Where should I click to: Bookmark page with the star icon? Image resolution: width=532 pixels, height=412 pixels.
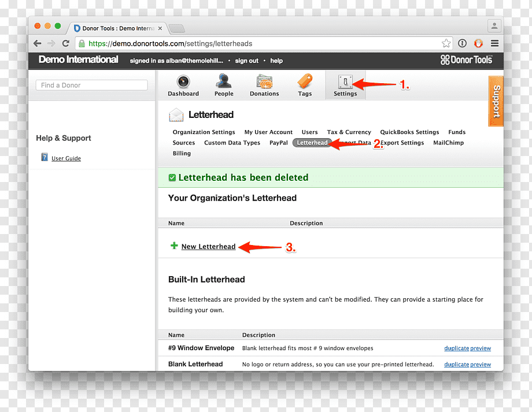[x=446, y=43]
